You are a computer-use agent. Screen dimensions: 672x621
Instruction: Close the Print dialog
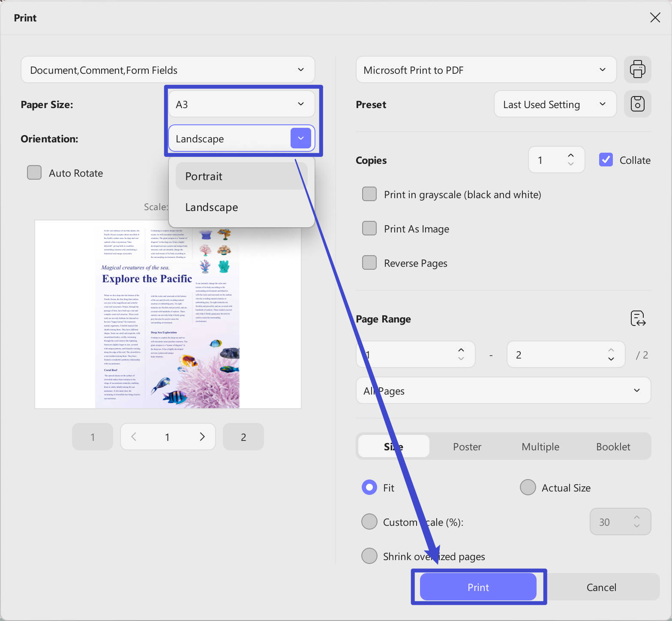click(655, 18)
